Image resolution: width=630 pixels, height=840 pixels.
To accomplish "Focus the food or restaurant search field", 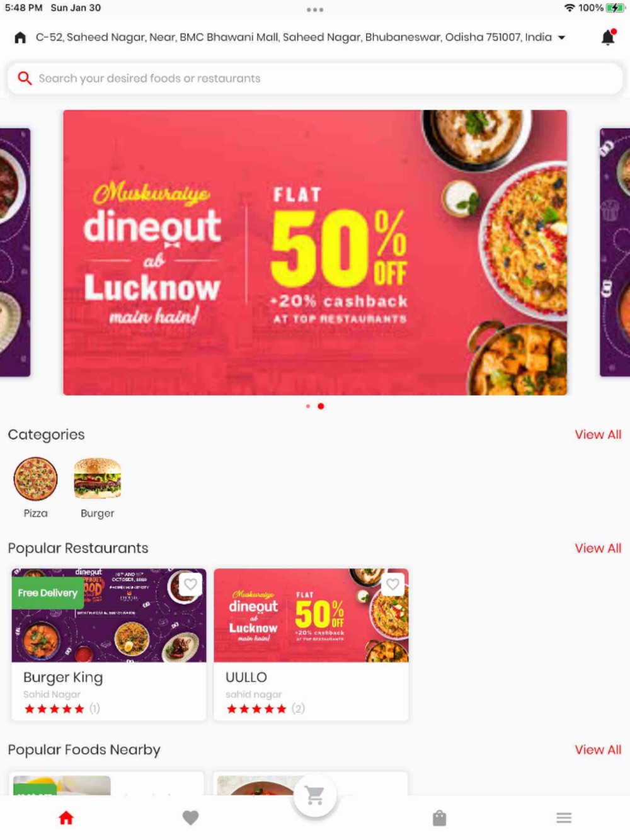I will click(x=315, y=78).
